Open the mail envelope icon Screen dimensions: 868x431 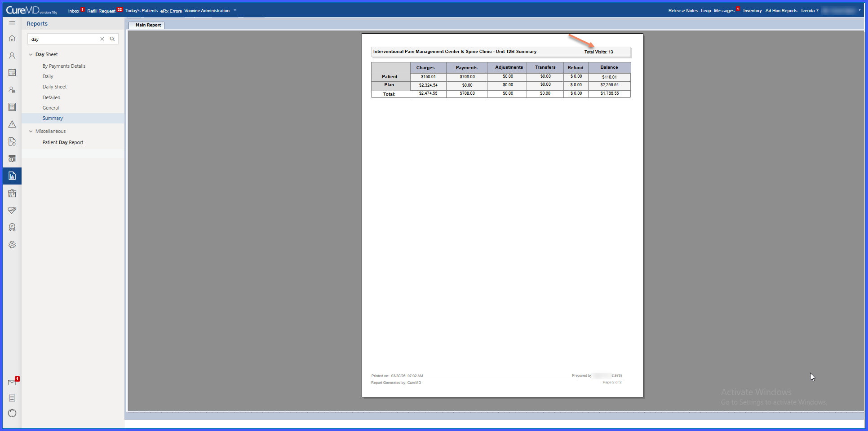coord(12,383)
